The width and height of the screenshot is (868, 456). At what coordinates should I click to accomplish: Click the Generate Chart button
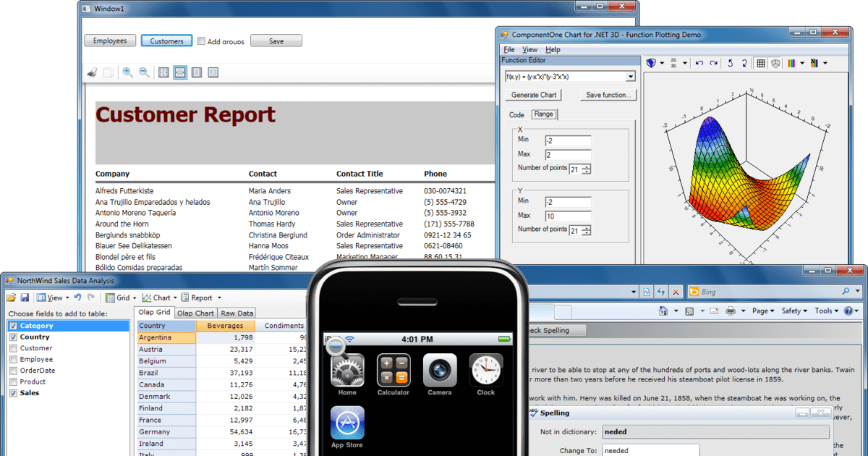click(532, 95)
